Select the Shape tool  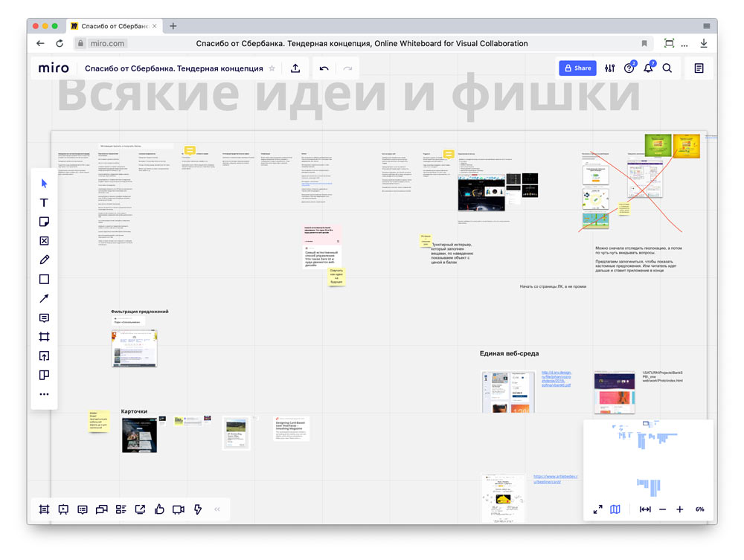[44, 279]
